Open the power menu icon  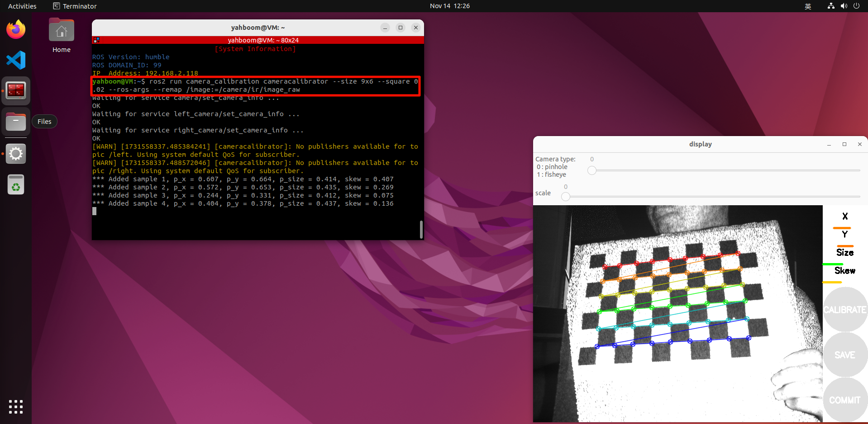point(856,6)
